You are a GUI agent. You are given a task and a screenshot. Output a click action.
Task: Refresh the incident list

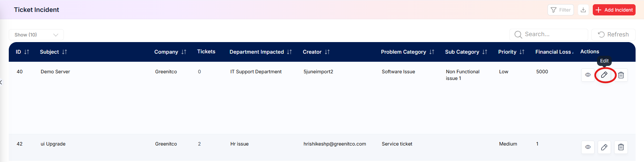[x=613, y=34]
